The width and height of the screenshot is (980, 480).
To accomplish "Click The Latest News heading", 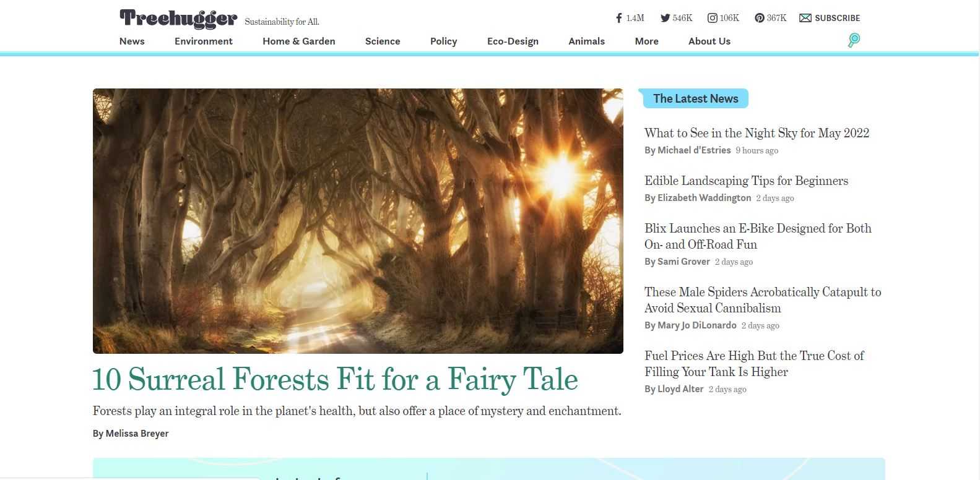I will click(695, 98).
